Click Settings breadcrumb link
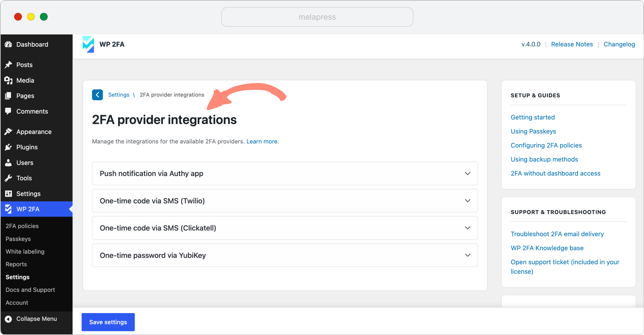 pyautogui.click(x=119, y=95)
